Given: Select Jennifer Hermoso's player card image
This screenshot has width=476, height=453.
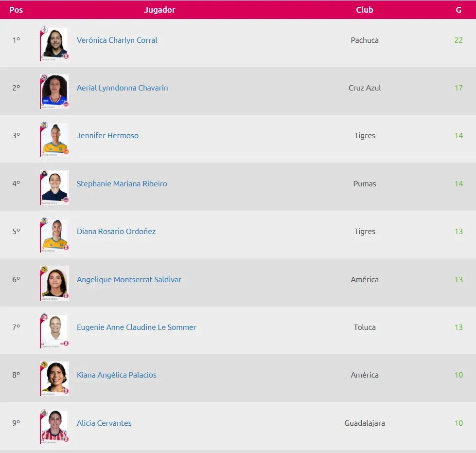Looking at the screenshot, I should click(54, 139).
